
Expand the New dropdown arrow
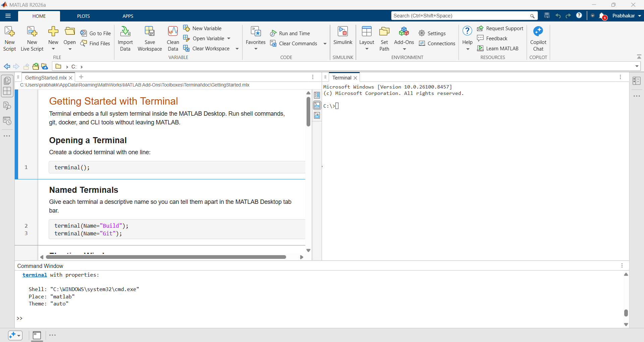coord(53,49)
